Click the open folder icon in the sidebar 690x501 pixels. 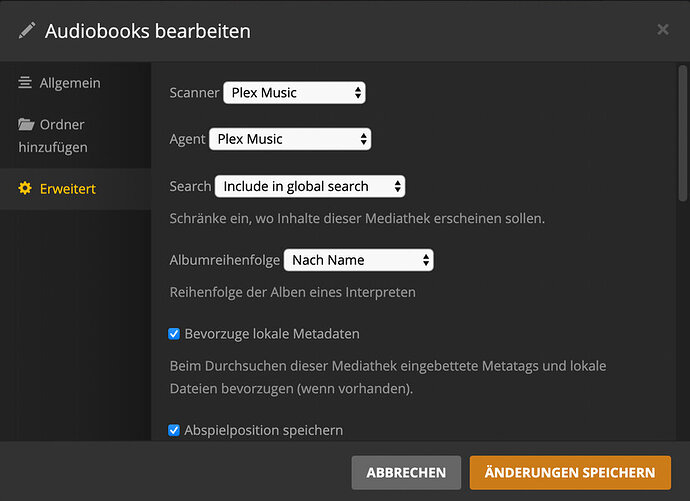[26, 125]
